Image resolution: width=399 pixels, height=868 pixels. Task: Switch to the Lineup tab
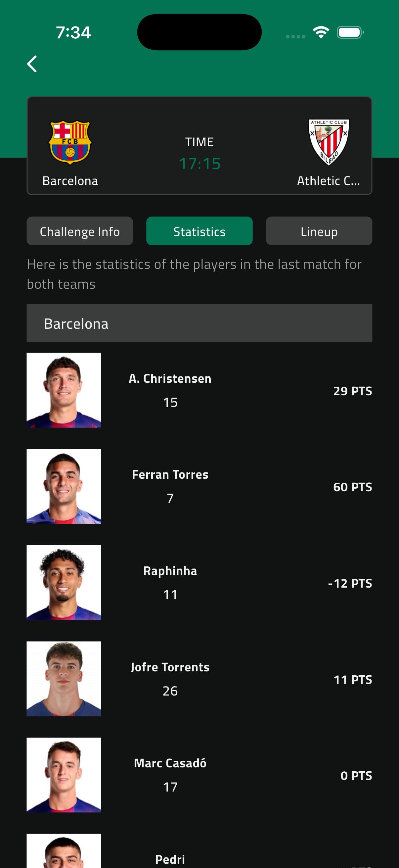319,231
